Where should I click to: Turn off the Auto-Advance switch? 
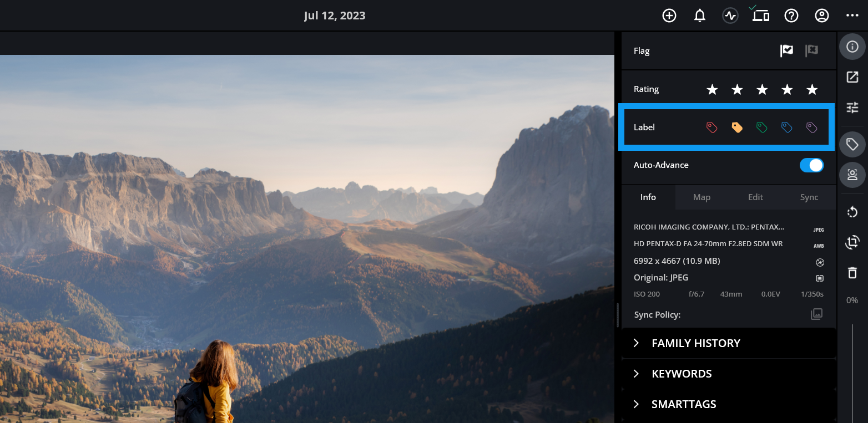click(811, 165)
